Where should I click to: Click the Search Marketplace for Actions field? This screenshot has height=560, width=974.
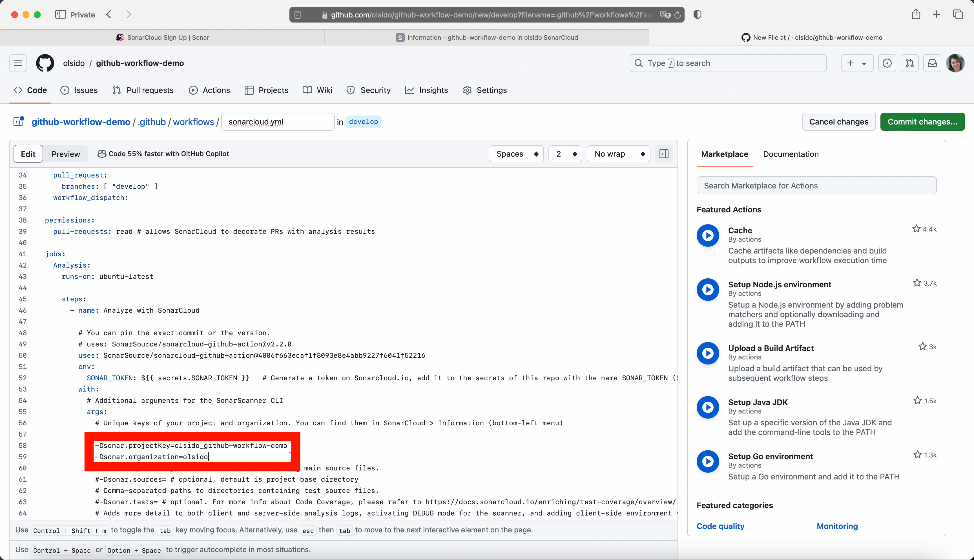point(816,186)
